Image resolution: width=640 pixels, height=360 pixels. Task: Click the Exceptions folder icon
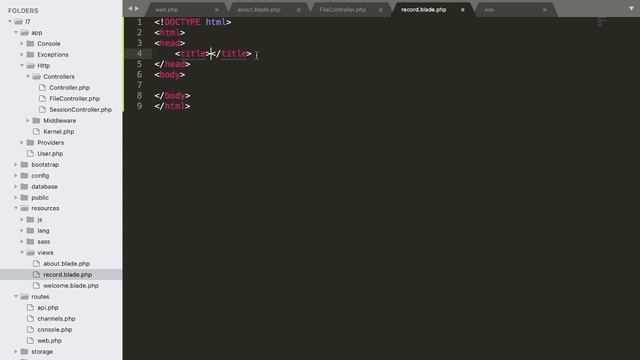30,54
